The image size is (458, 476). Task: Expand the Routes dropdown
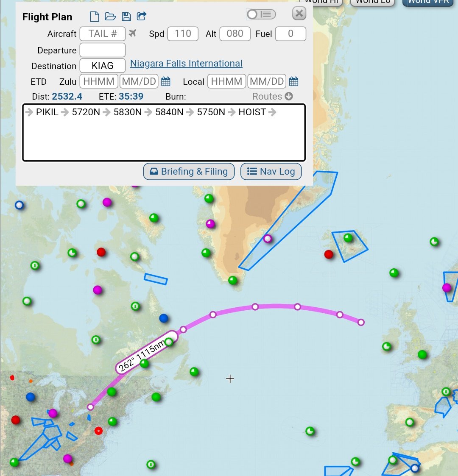pyautogui.click(x=272, y=96)
